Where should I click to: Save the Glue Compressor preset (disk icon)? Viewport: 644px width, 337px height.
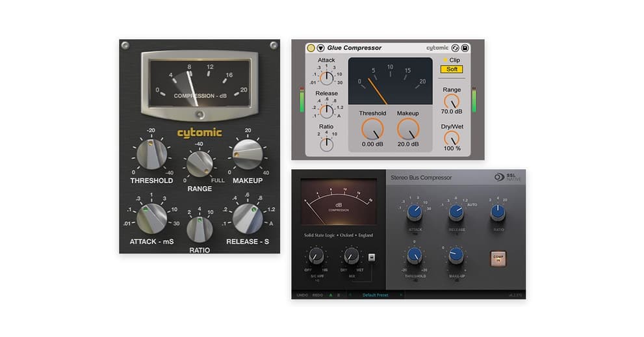pos(465,48)
